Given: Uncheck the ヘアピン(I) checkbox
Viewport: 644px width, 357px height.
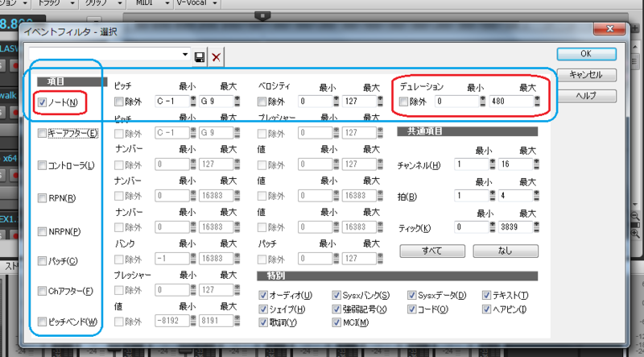Looking at the screenshot, I should 487,309.
